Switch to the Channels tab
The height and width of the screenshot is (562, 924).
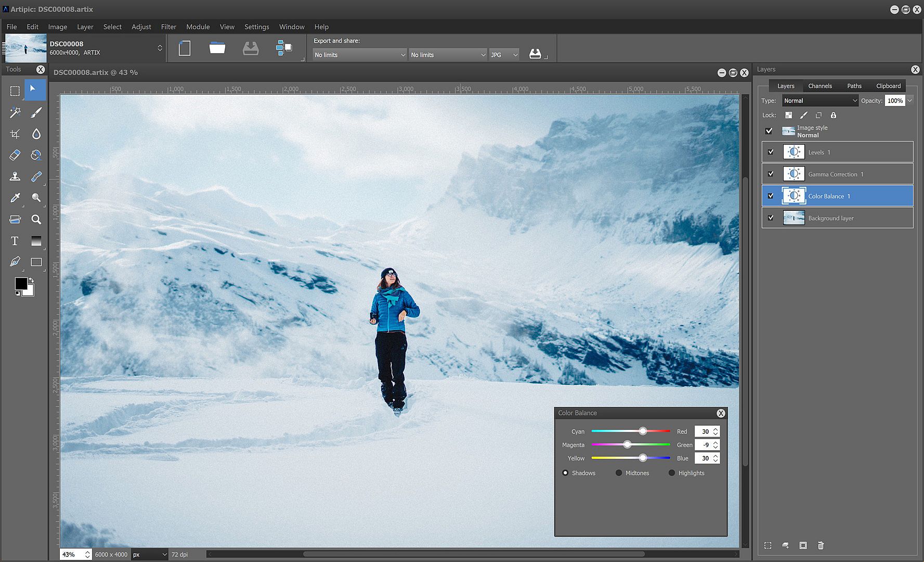819,86
